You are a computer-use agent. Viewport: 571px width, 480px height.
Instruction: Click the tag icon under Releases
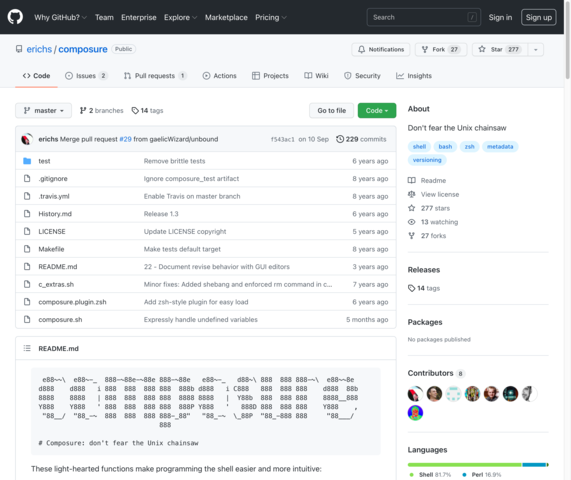coord(411,288)
